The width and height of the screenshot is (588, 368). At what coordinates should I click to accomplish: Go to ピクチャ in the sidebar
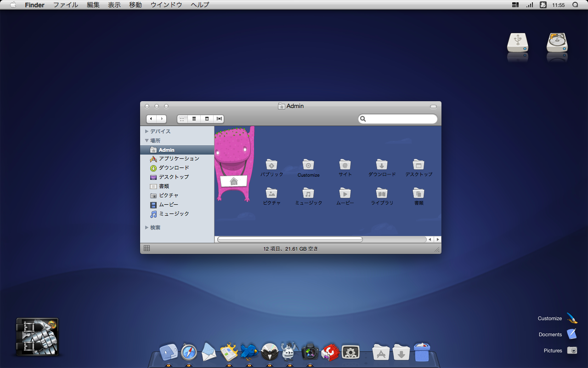[x=177, y=195]
